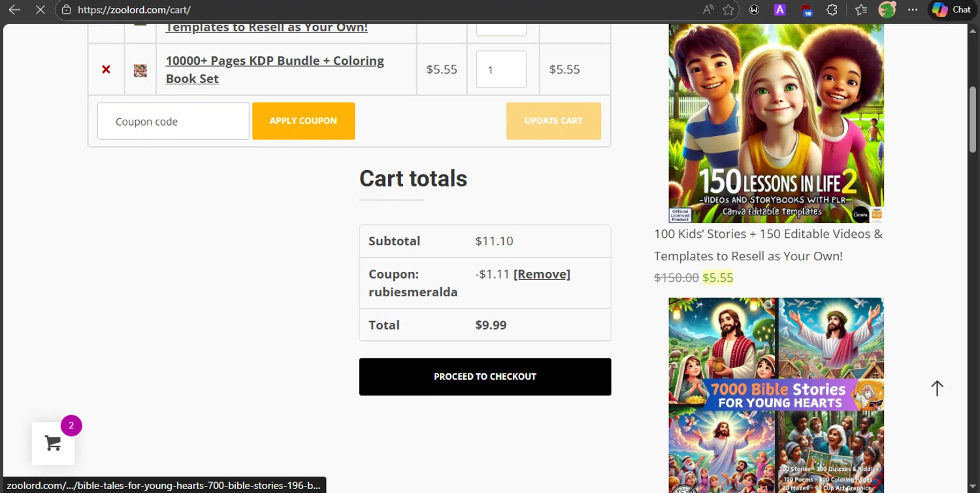This screenshot has height=493, width=980.
Task: Click the Apply Coupon button
Action: pyautogui.click(x=303, y=121)
